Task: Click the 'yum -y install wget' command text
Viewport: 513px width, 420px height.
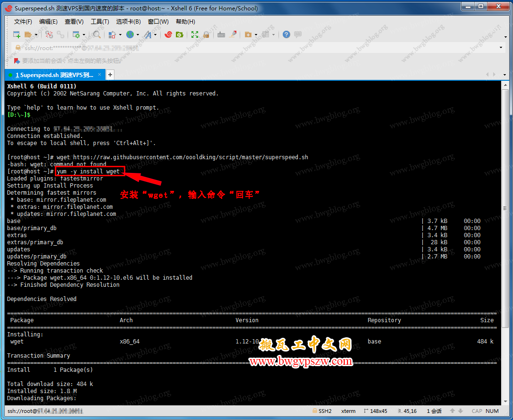Action: [x=88, y=171]
